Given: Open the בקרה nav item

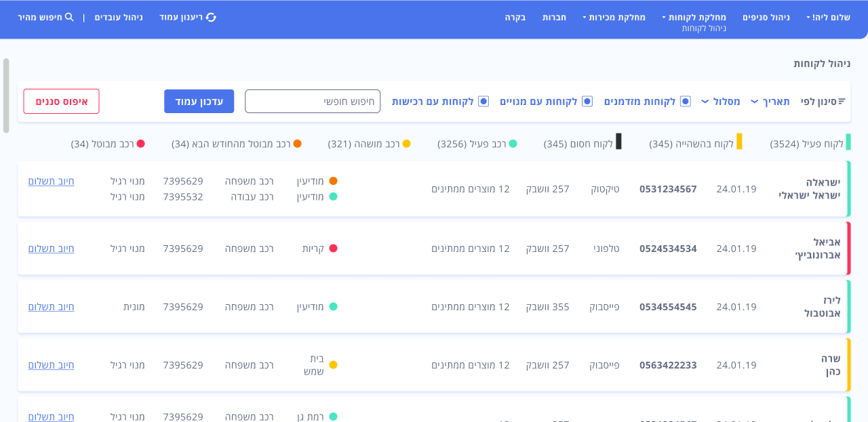Looking at the screenshot, I should point(515,17).
